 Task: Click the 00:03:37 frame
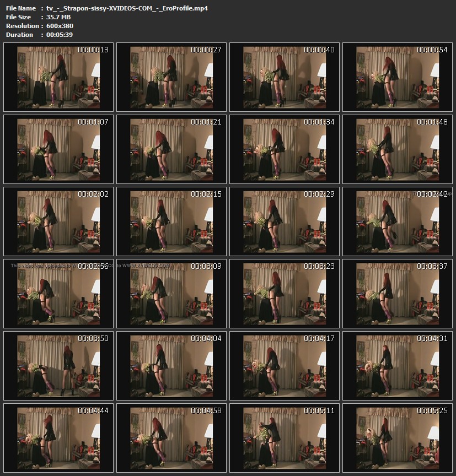click(397, 294)
